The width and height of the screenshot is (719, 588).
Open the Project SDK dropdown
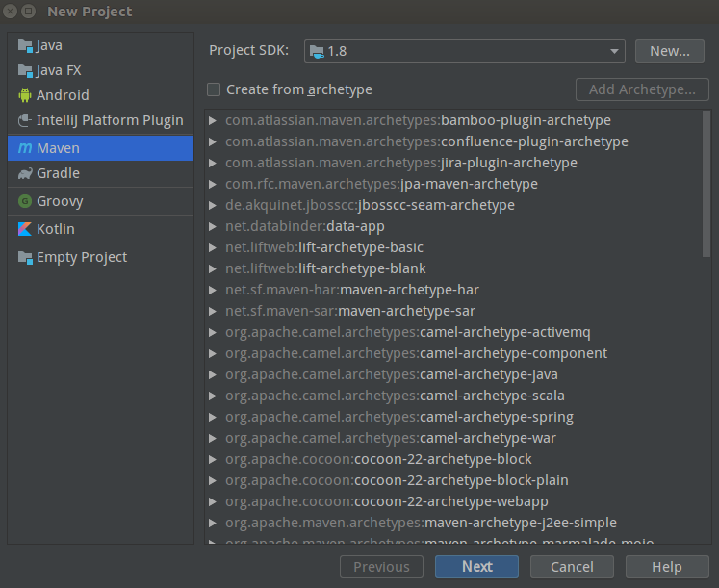tap(465, 51)
